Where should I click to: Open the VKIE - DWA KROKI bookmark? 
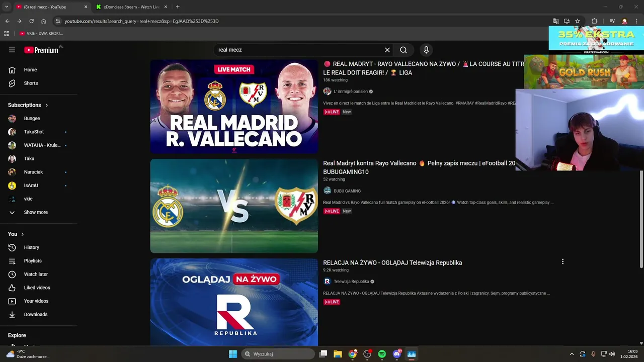pos(41,34)
